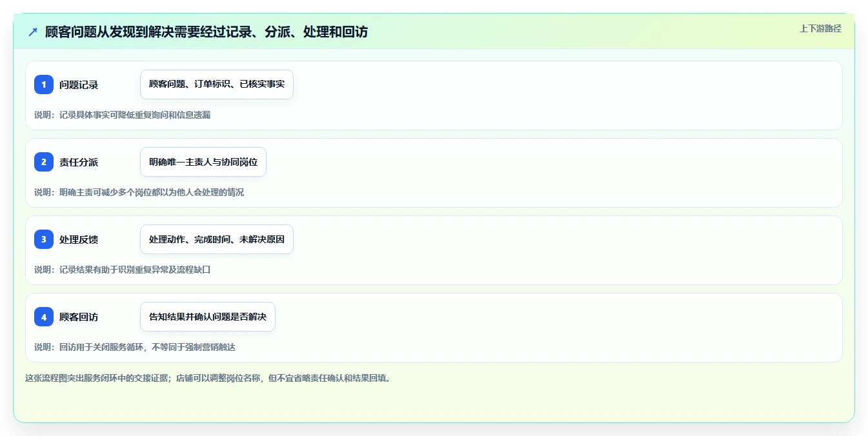Click the arrow icon beside the title

point(33,32)
